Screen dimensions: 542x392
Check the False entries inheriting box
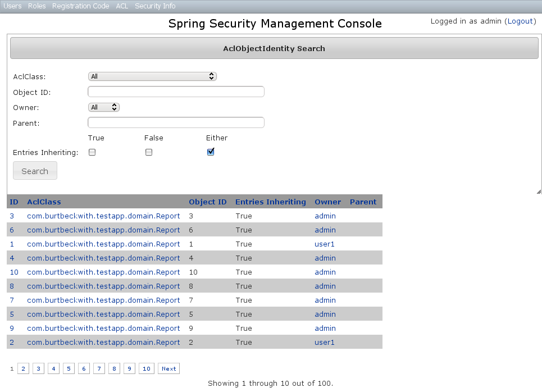pos(149,152)
